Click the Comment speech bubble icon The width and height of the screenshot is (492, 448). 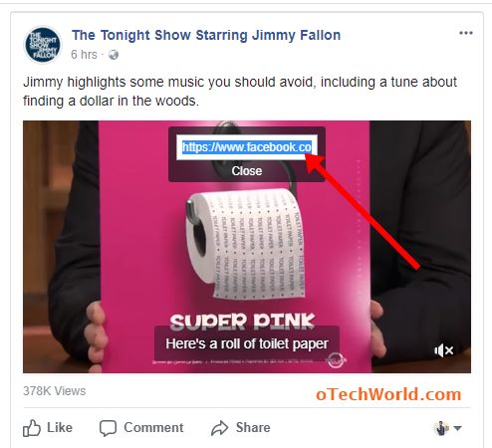tap(108, 428)
